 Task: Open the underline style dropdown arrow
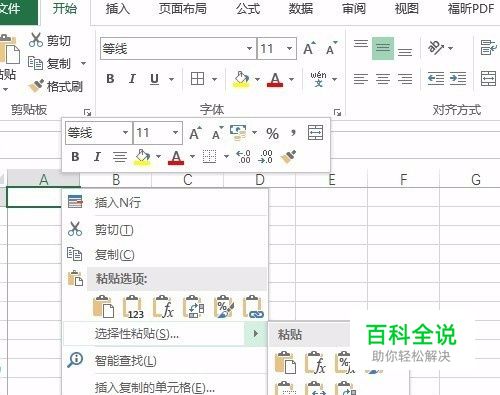[x=171, y=79]
